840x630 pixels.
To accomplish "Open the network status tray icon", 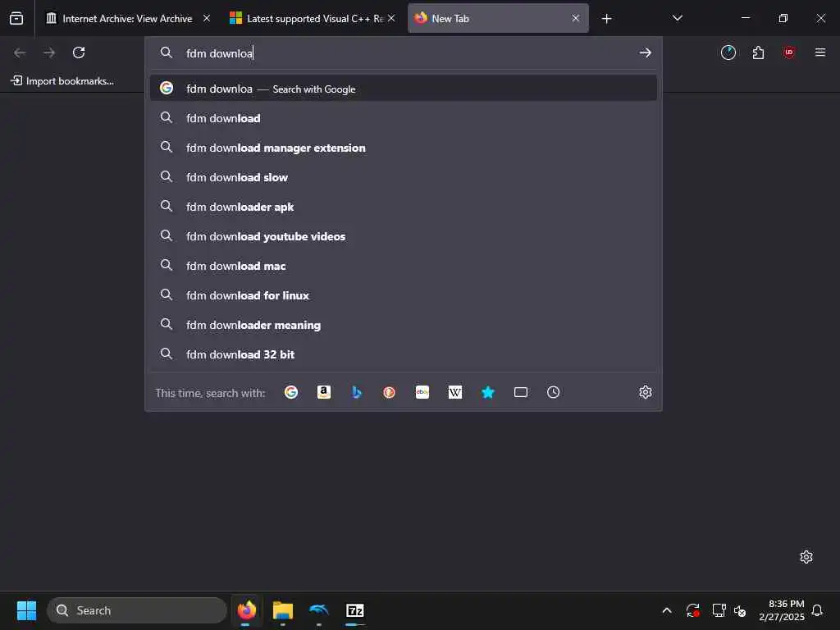I will click(x=719, y=610).
